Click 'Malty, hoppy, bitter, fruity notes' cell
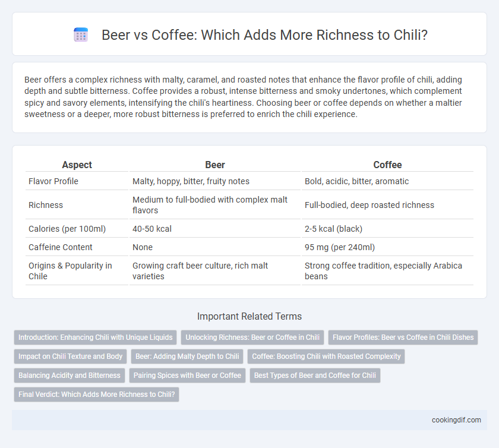The image size is (499, 448). 215,181
